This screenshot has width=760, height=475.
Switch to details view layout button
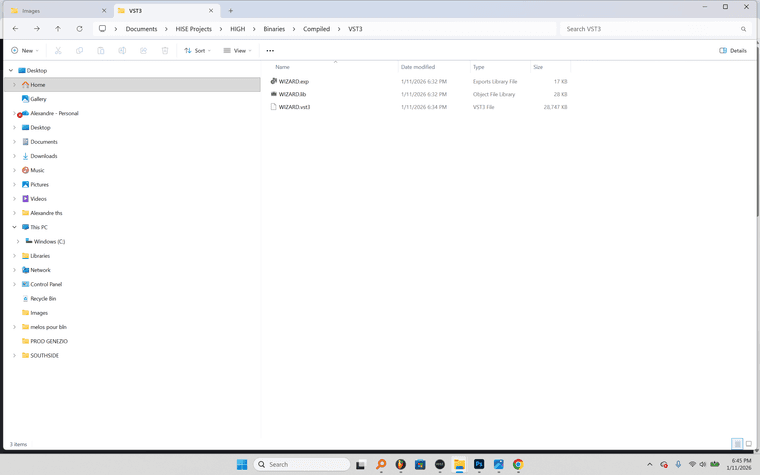[x=737, y=443]
